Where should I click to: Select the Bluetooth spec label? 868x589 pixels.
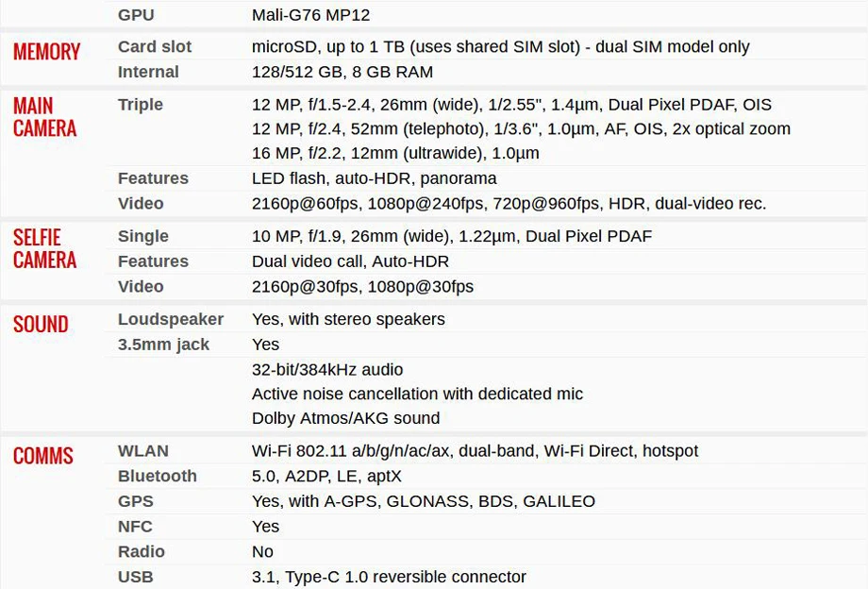pyautogui.click(x=158, y=476)
